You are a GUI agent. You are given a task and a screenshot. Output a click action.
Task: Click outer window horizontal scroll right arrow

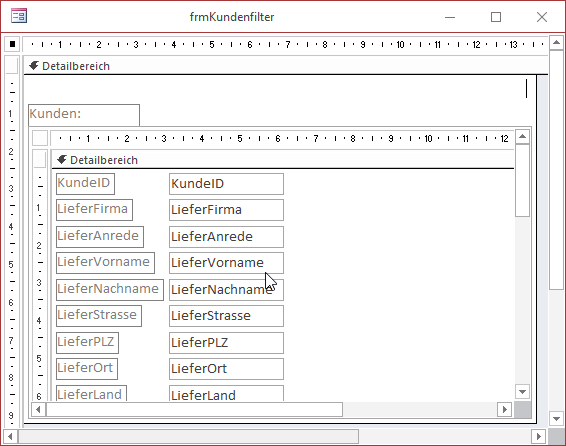539,437
